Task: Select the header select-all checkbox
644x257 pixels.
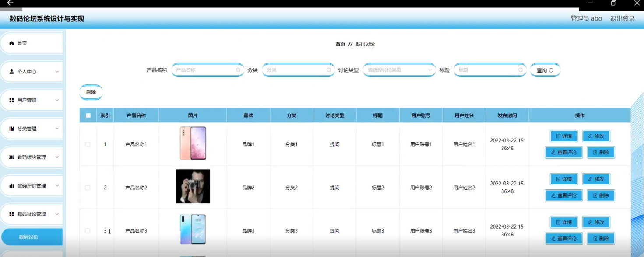Action: tap(88, 115)
